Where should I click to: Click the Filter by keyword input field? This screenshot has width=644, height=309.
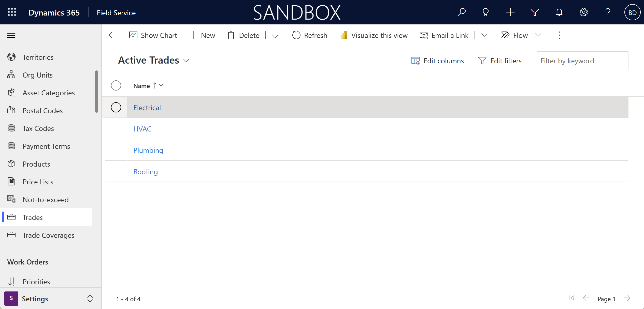(x=583, y=60)
